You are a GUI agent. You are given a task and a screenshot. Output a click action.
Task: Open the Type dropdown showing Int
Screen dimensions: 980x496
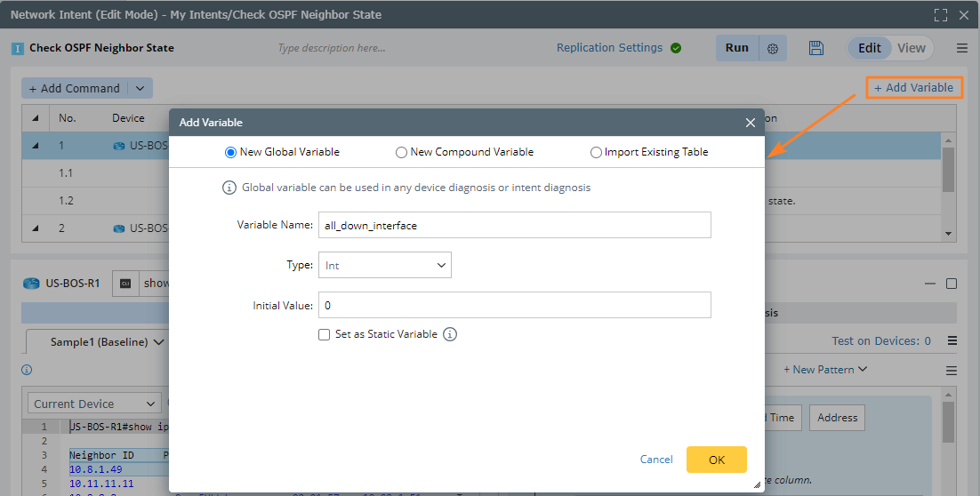tap(384, 266)
